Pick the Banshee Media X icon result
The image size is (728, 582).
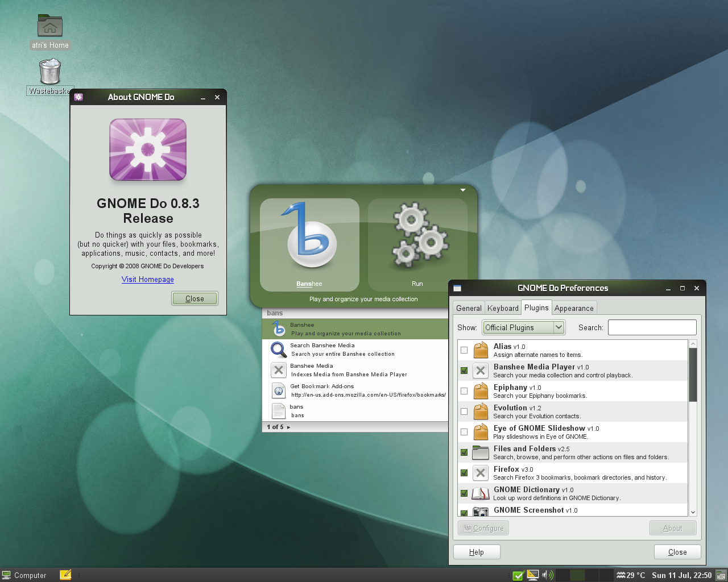tap(279, 370)
